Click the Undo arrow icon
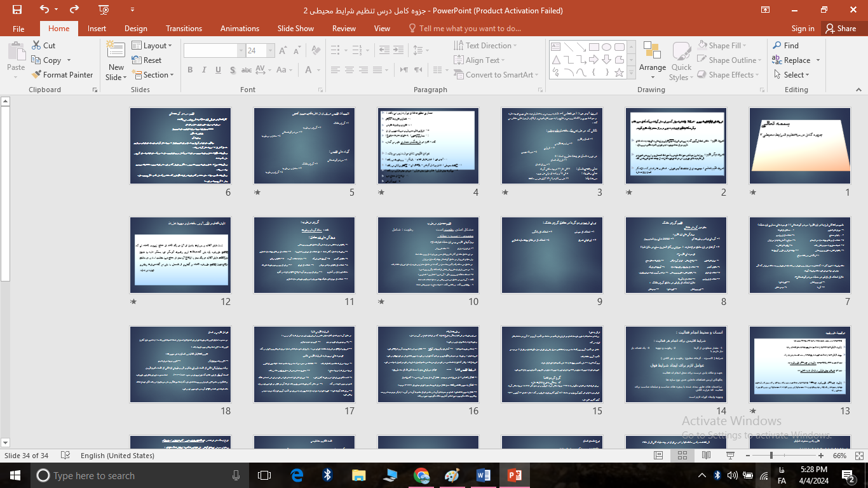The width and height of the screenshot is (868, 488). coord(44,10)
